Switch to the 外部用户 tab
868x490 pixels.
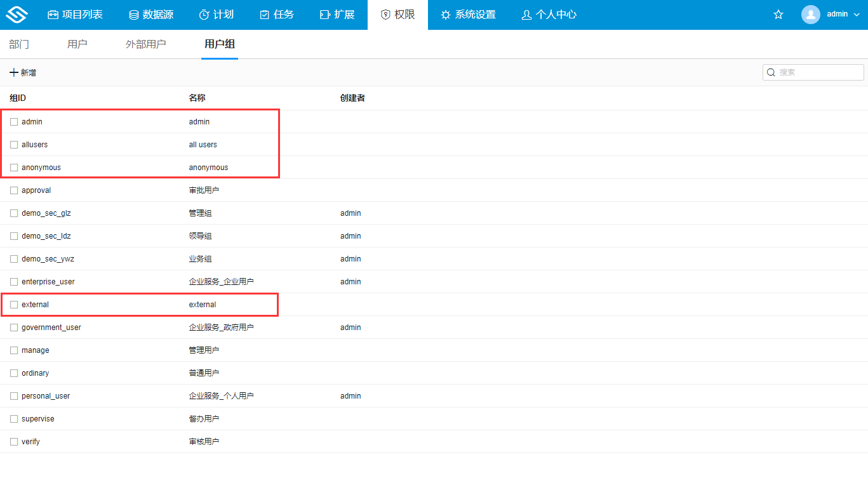point(146,44)
